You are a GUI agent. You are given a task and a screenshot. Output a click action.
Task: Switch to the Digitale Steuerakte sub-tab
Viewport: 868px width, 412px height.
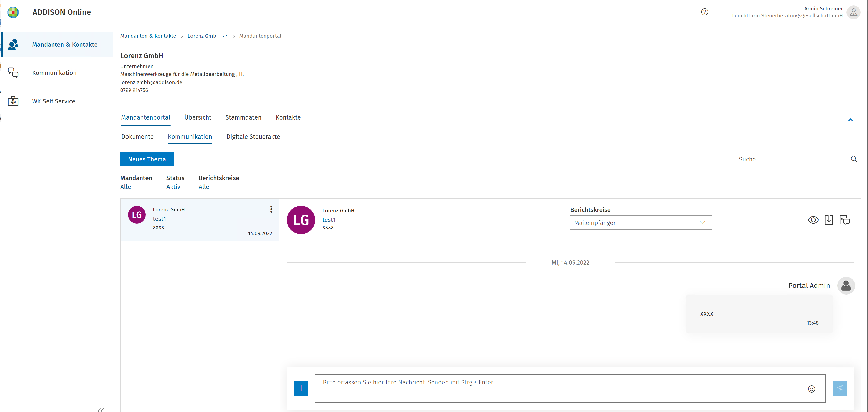[253, 136]
